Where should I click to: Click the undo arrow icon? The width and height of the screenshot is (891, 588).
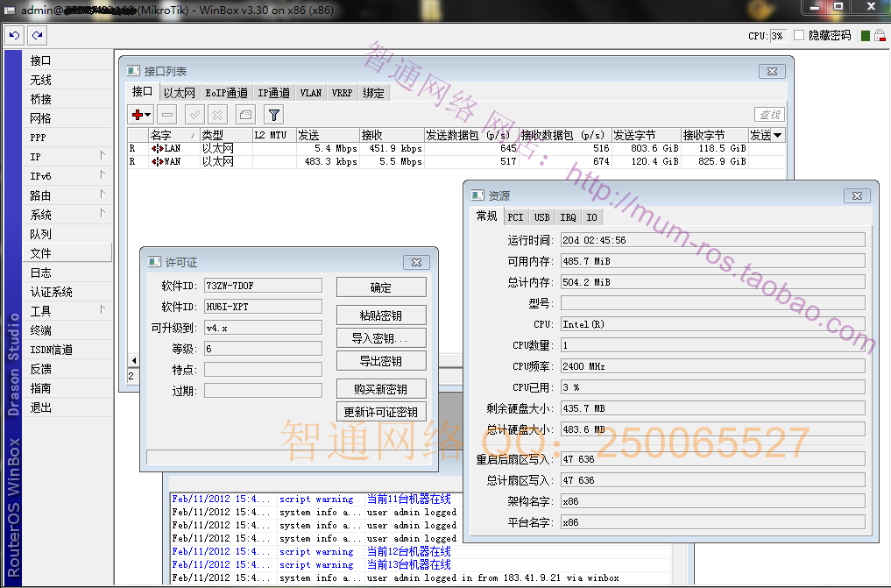pos(14,35)
